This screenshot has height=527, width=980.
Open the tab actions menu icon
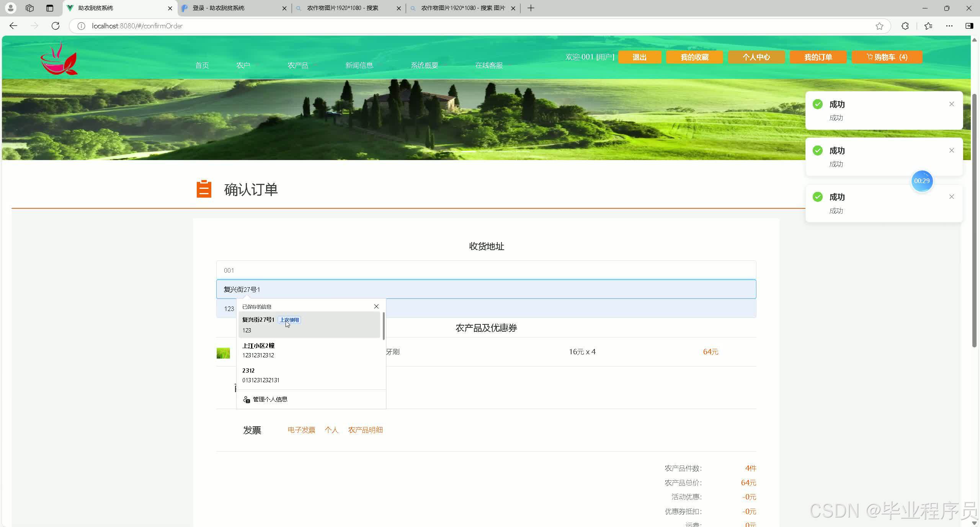(49, 8)
